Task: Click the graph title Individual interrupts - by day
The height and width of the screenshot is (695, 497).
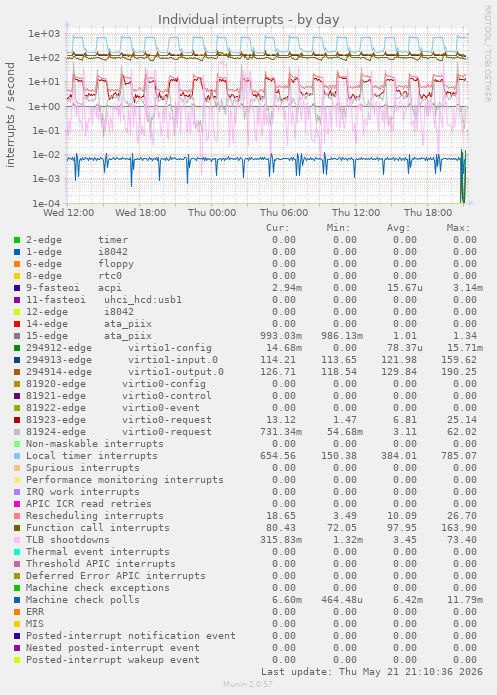Action: (x=249, y=20)
